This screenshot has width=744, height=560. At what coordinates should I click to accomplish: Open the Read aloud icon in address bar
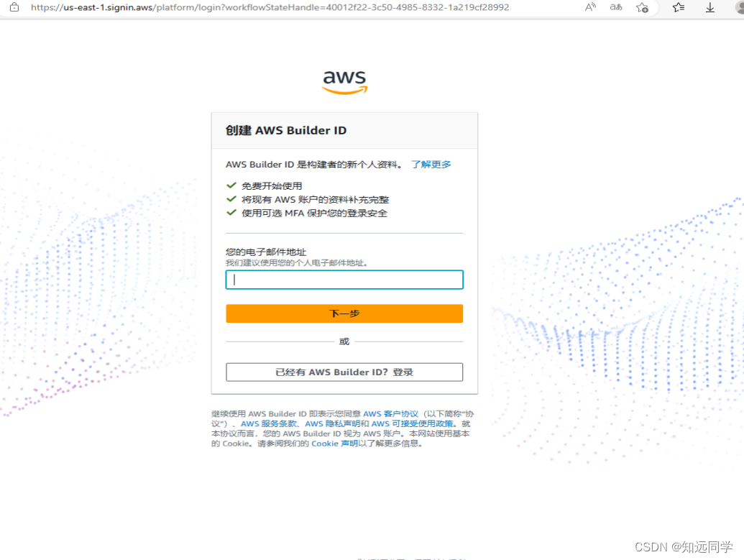(x=590, y=7)
